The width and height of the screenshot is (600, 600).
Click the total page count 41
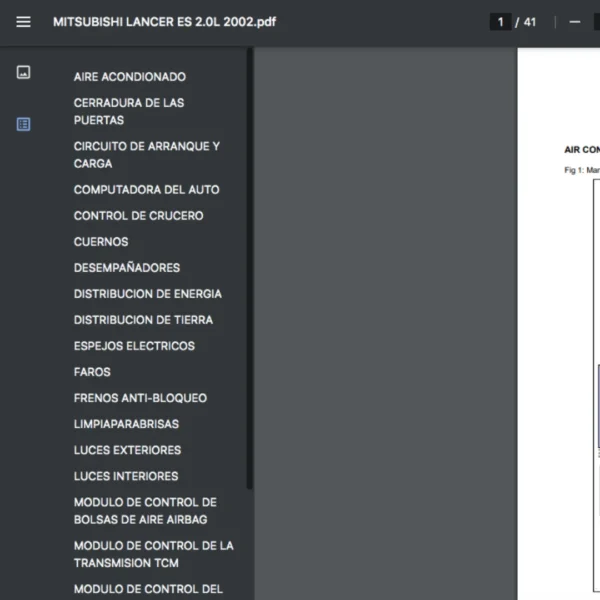pos(530,22)
